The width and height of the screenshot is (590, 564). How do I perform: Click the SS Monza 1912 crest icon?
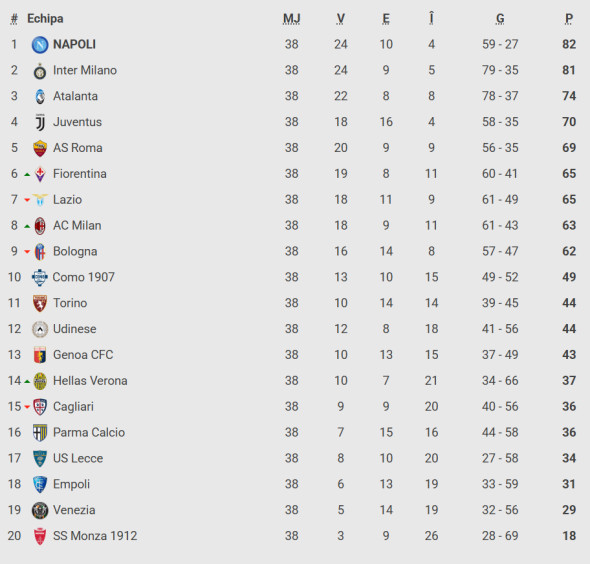40,536
